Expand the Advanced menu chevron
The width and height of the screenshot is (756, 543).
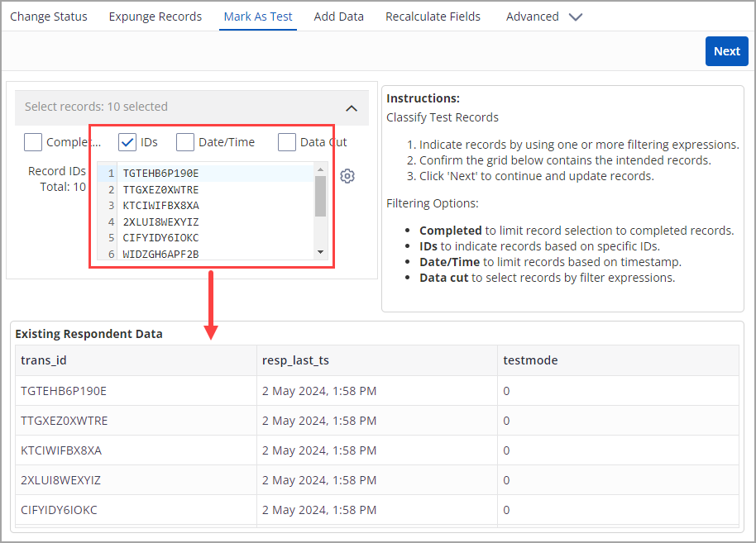(575, 17)
